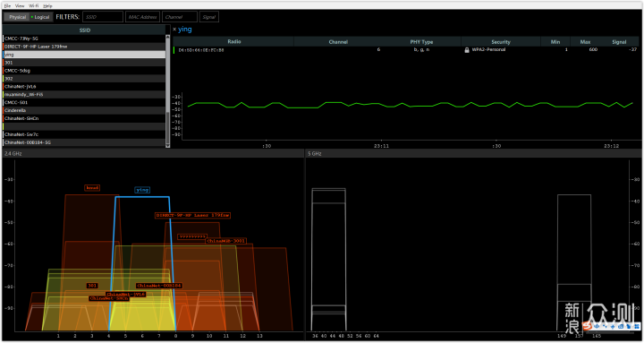Click the max rate 600 cell
The height and width of the screenshot is (343, 644).
click(x=593, y=50)
